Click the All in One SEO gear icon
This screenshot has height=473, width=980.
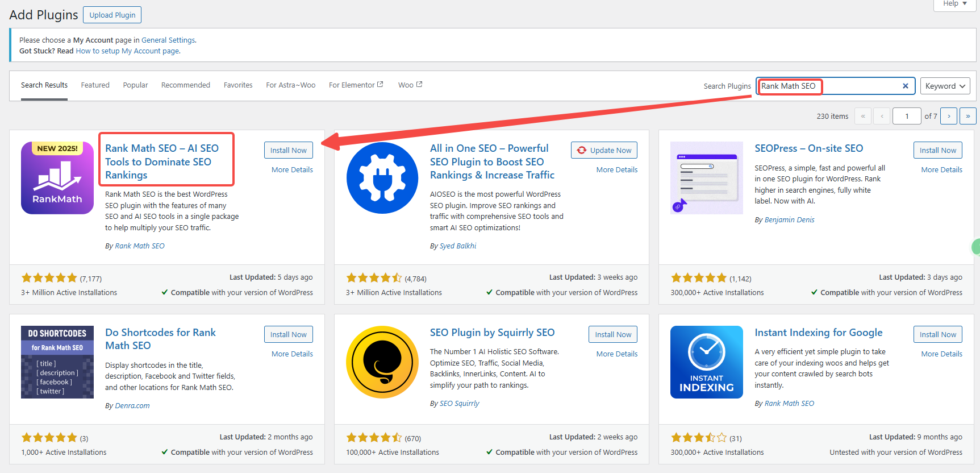point(382,178)
